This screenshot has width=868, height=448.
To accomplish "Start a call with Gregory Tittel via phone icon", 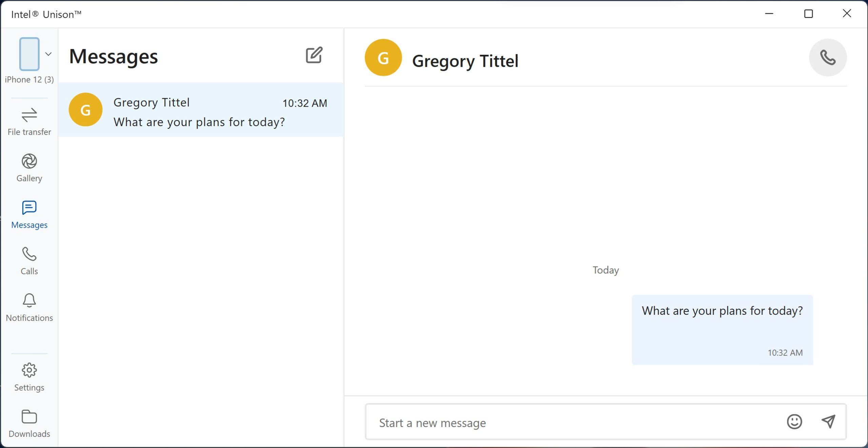I will (x=827, y=57).
